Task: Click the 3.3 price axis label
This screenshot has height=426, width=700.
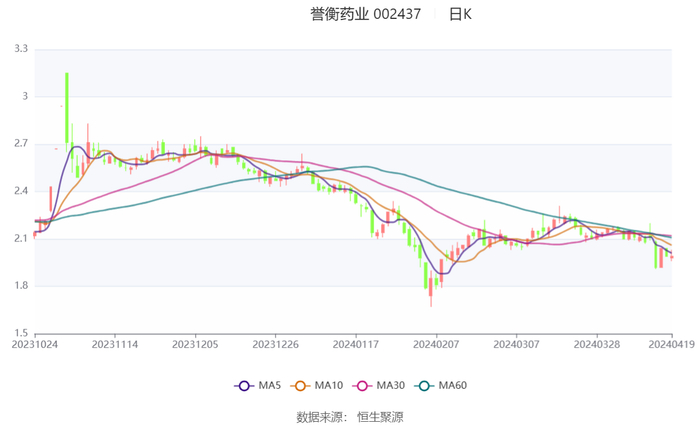Action: pyautogui.click(x=20, y=49)
